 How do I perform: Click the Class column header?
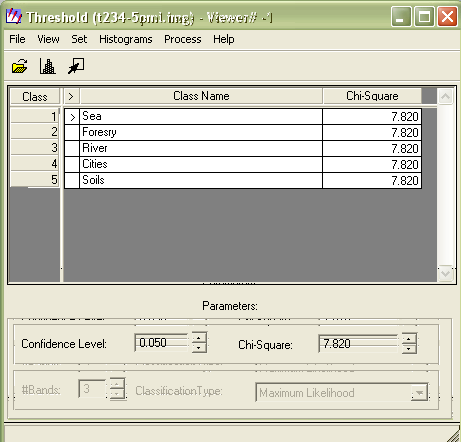35,97
